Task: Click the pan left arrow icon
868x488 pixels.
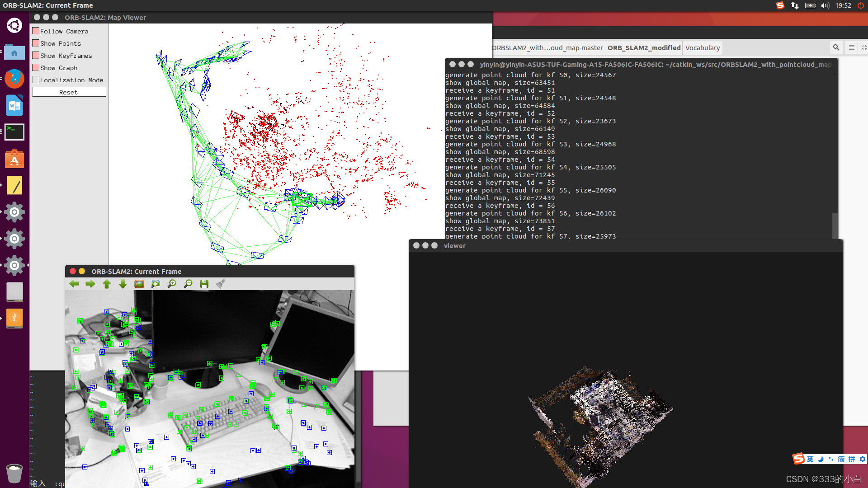Action: tap(74, 284)
